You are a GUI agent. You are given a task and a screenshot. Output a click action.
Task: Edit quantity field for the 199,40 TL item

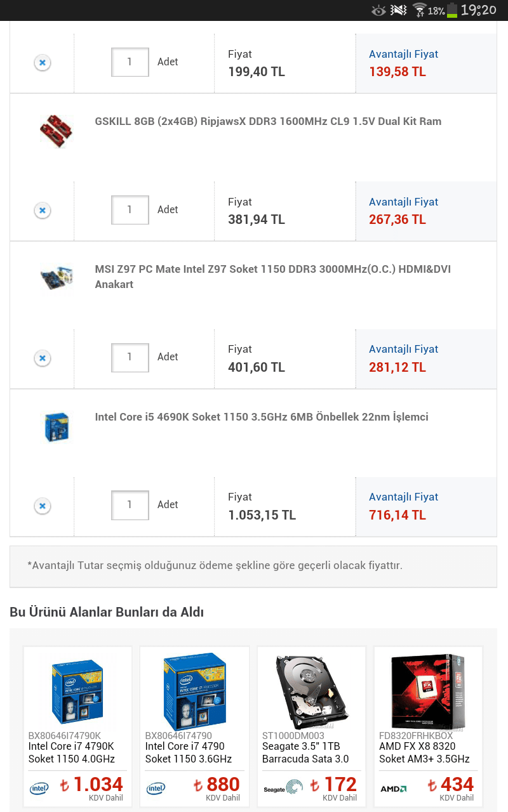(x=130, y=62)
